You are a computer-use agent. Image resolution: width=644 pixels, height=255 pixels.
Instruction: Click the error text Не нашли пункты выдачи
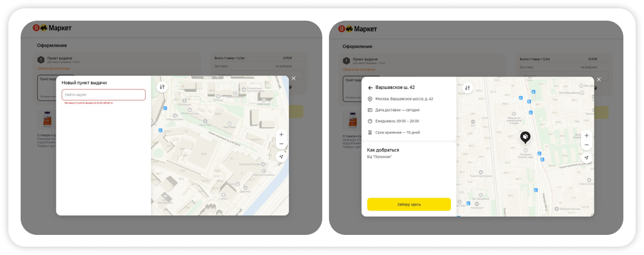coord(88,103)
